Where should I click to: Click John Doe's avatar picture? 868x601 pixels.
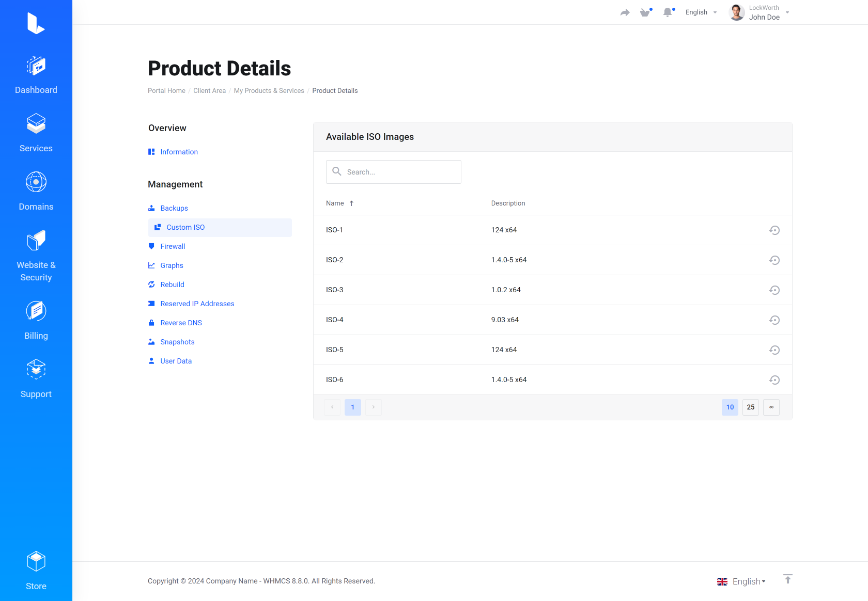click(x=737, y=12)
